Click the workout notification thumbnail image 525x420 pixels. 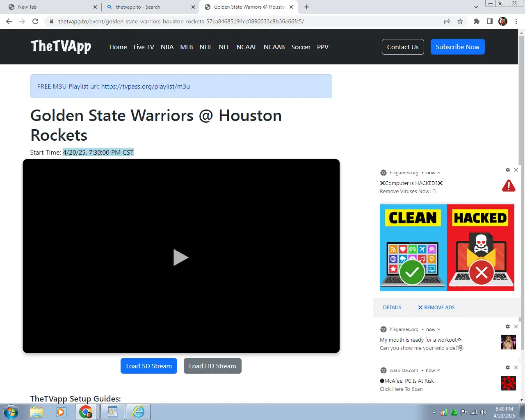509,342
